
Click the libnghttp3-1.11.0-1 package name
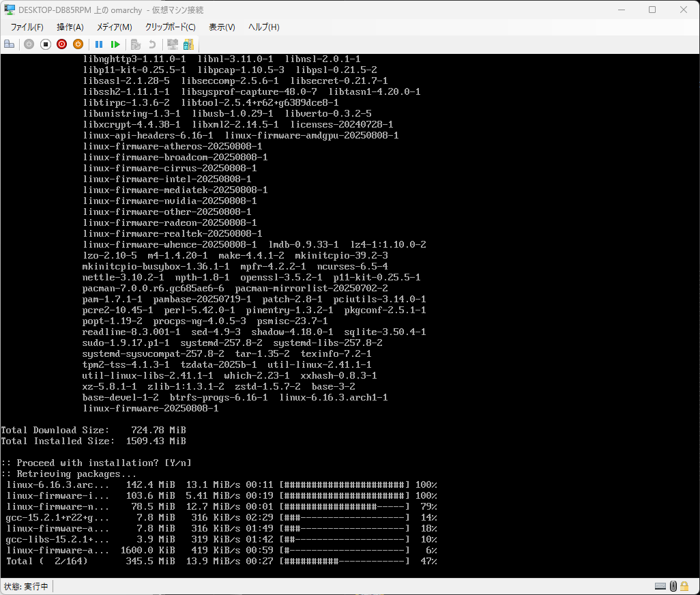tap(134, 59)
